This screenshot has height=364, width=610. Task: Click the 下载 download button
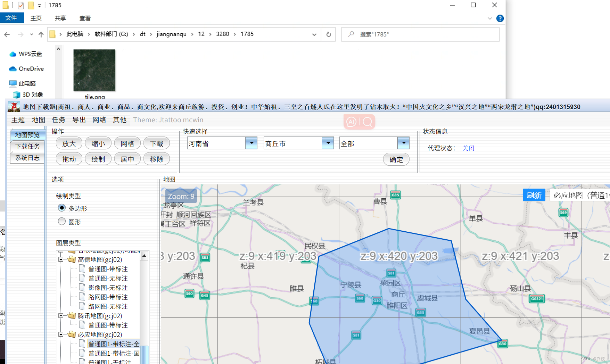[157, 143]
